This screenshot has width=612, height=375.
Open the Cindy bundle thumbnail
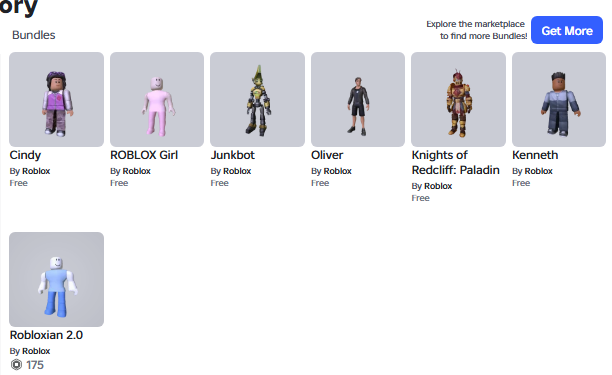click(x=57, y=100)
